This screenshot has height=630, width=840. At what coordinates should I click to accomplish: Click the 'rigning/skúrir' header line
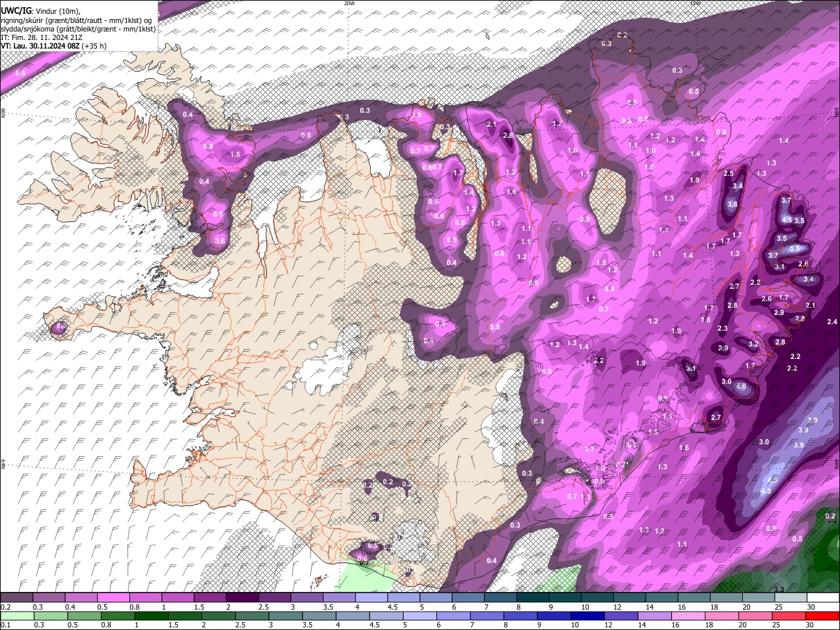[76, 20]
